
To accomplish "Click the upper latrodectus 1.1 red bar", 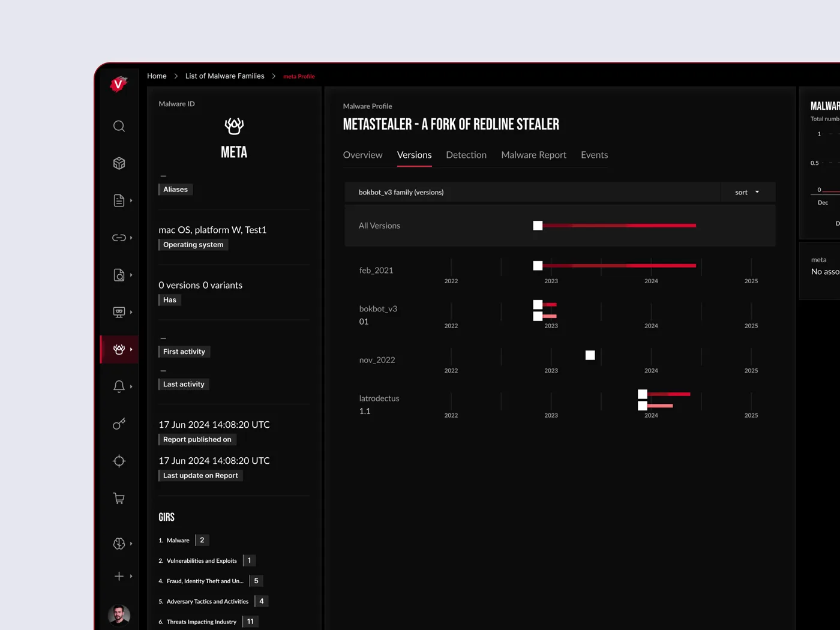I will (669, 394).
